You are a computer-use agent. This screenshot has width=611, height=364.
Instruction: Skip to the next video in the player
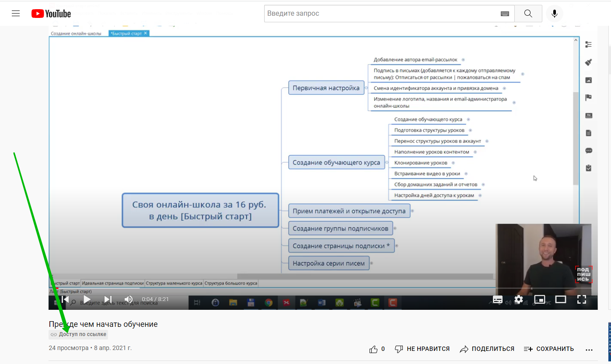[x=108, y=299]
